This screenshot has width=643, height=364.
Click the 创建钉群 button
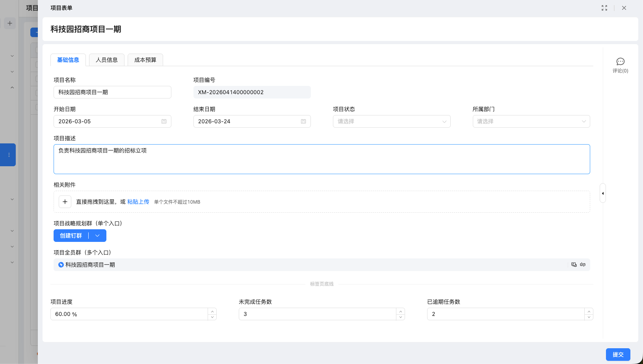click(71, 236)
